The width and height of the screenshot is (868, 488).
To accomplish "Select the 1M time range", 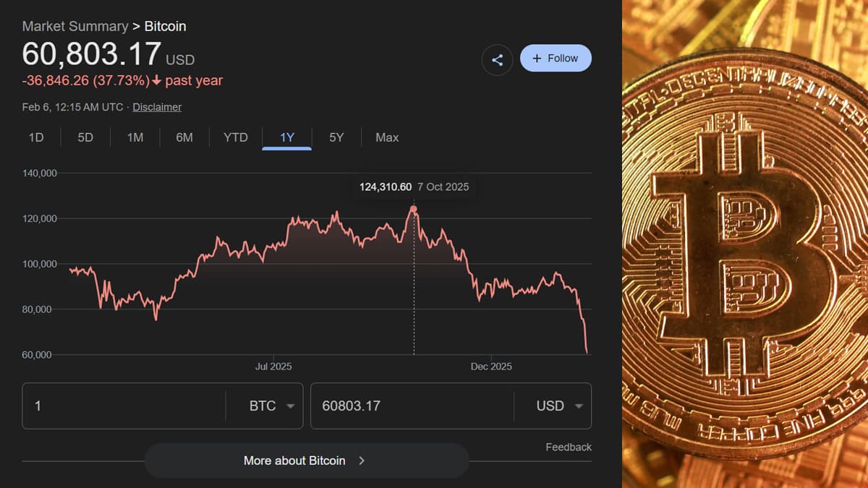I will tap(135, 137).
